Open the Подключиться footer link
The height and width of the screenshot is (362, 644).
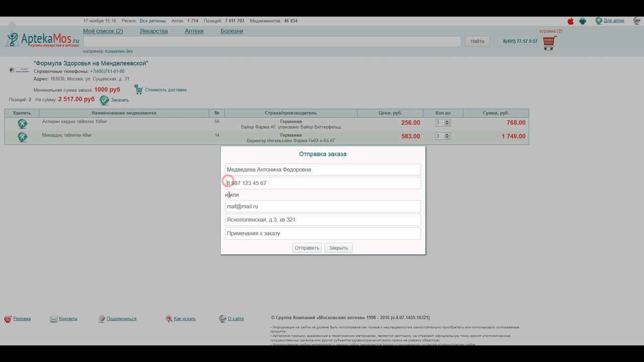[x=121, y=319]
